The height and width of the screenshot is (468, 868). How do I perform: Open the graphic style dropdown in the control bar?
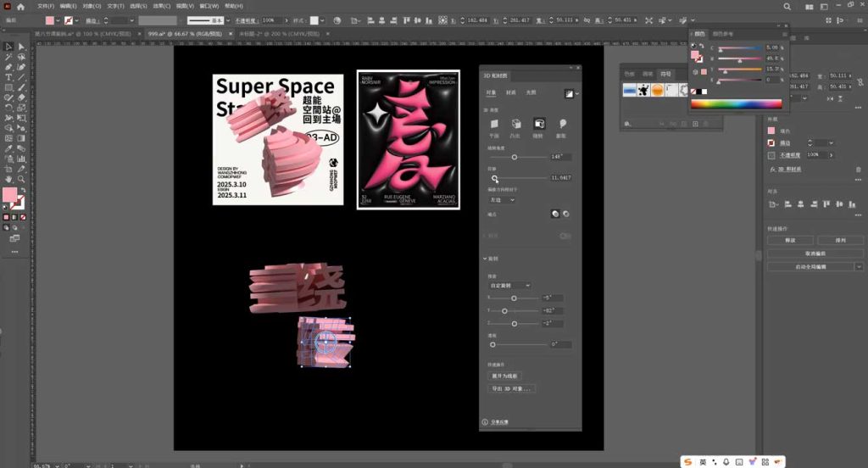[x=322, y=20]
